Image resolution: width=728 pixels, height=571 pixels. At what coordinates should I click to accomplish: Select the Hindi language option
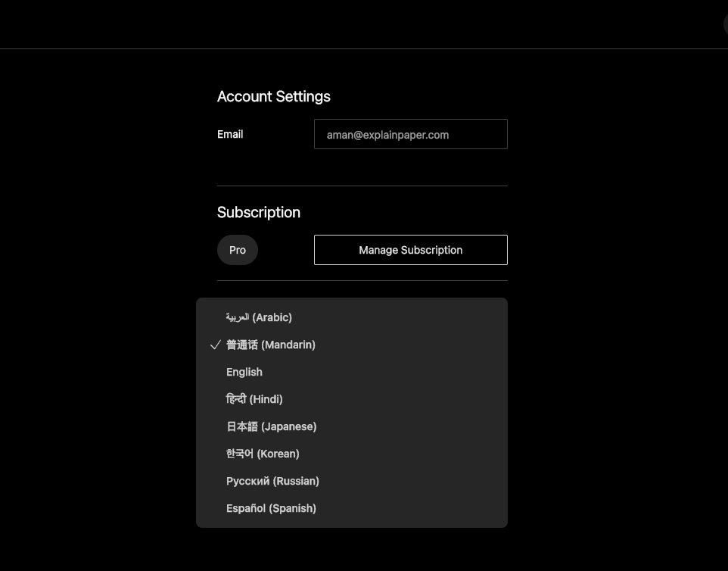pyautogui.click(x=351, y=399)
